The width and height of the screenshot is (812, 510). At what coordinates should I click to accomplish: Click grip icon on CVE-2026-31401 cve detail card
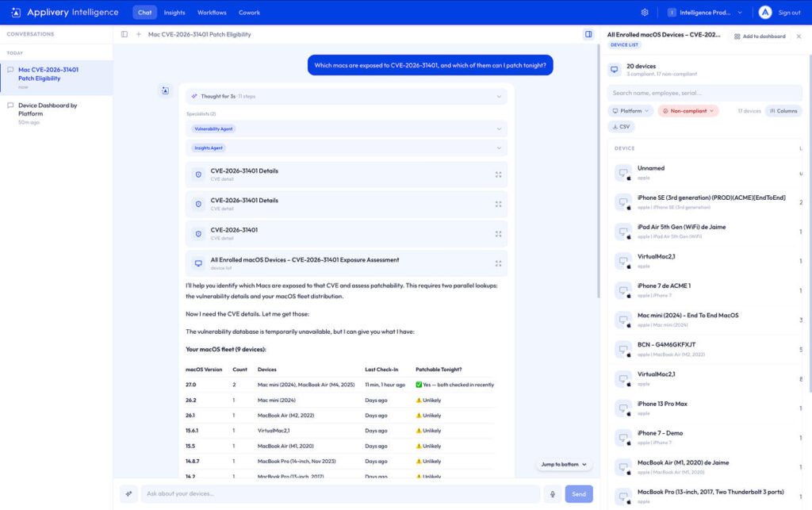pos(498,234)
